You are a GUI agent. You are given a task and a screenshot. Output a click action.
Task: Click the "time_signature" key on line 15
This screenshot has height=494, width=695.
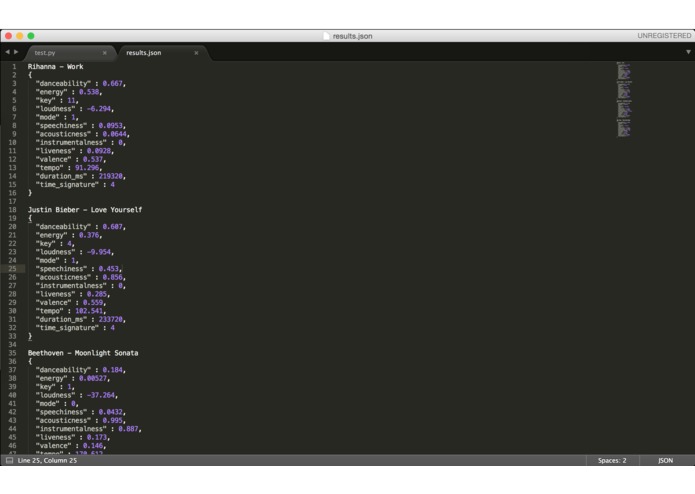coord(67,184)
